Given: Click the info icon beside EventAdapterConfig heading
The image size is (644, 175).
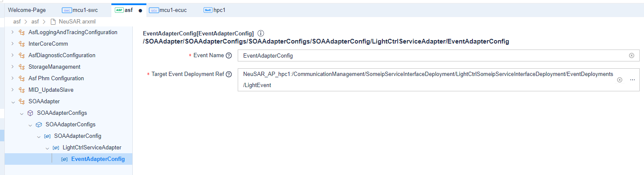Looking at the screenshot, I should [261, 33].
